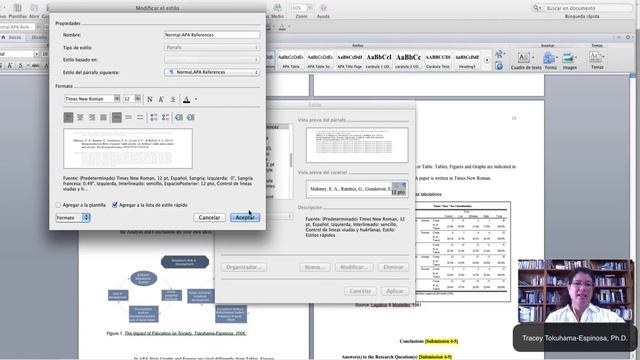Apply underline S formatting in style dialog
640x360 pixels.
tap(173, 99)
